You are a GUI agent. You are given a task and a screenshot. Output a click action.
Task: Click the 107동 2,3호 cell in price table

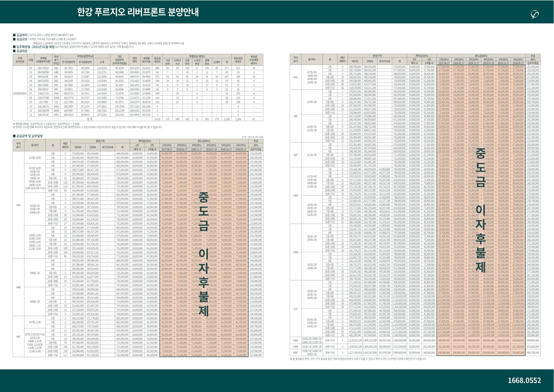pos(35,322)
